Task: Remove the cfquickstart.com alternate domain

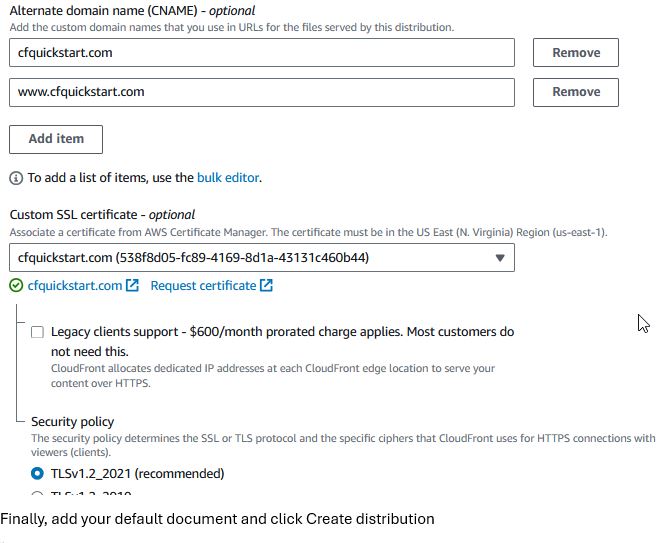Action: (576, 53)
